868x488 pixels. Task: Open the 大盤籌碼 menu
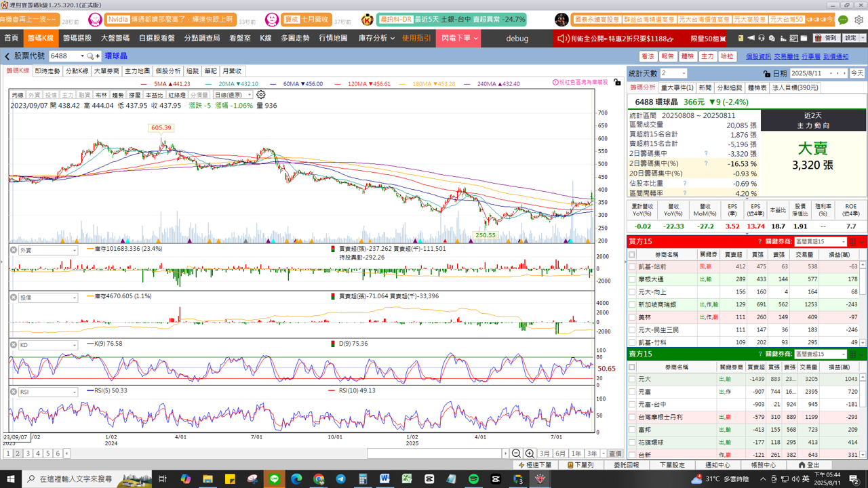(115, 38)
